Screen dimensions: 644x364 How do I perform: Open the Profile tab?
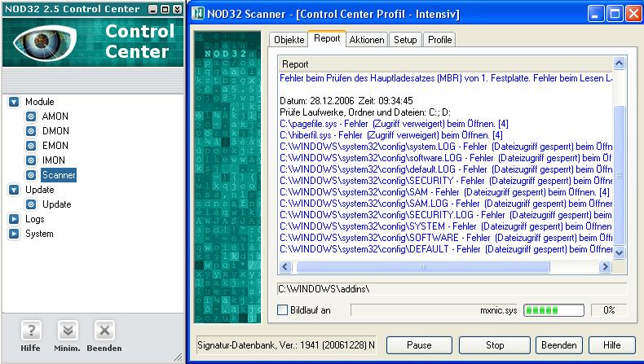pos(439,40)
